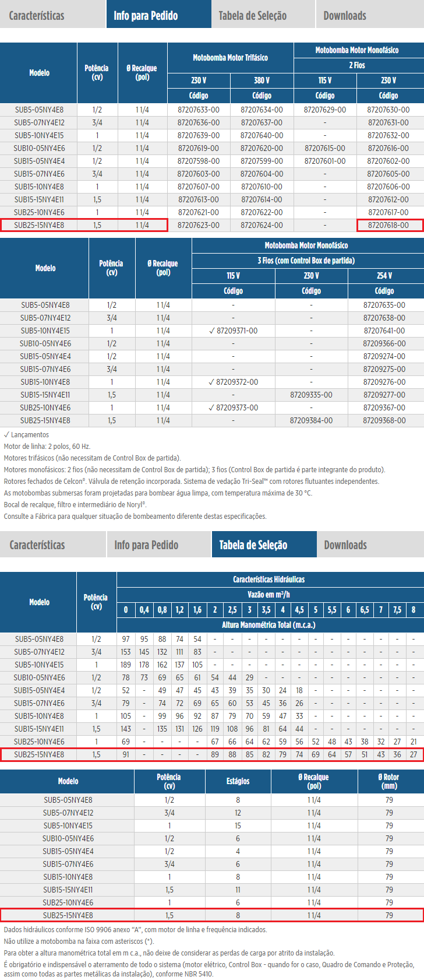The height and width of the screenshot is (980, 424).
Task: Click the Motobomba Motor Trifásico header
Action: point(230,58)
